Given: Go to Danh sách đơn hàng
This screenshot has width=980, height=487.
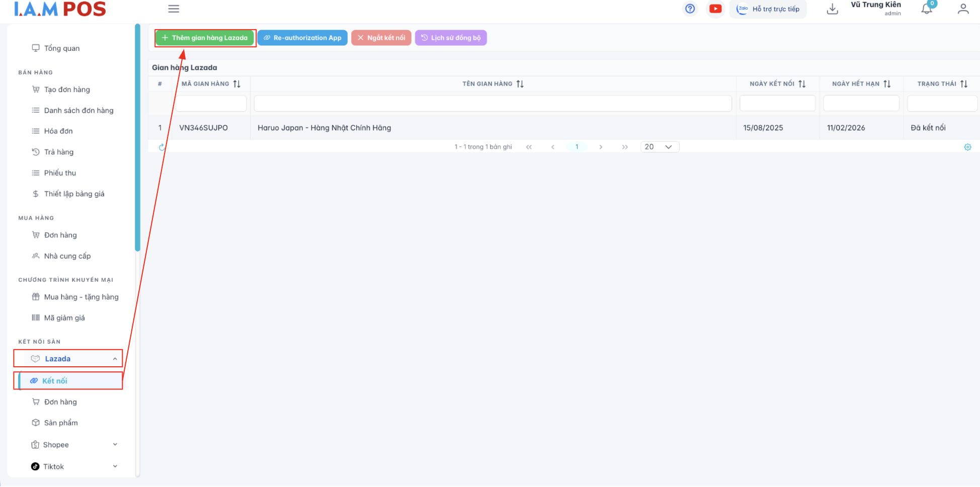Looking at the screenshot, I should [78, 111].
